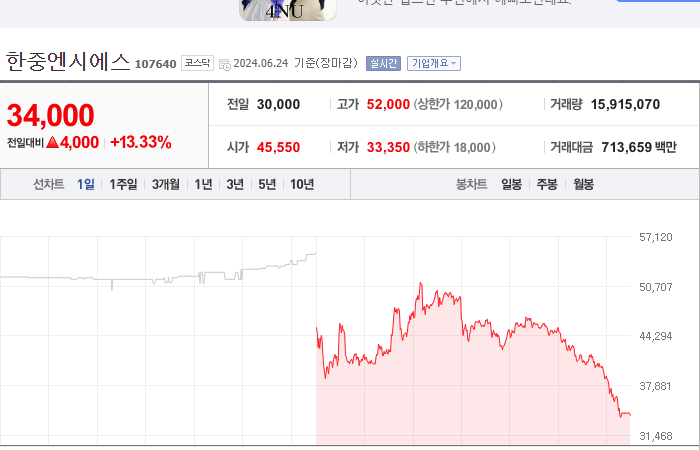Image resolution: width=700 pixels, height=450 pixels.
Task: Select the 1주일 line chart tab
Action: [123, 184]
